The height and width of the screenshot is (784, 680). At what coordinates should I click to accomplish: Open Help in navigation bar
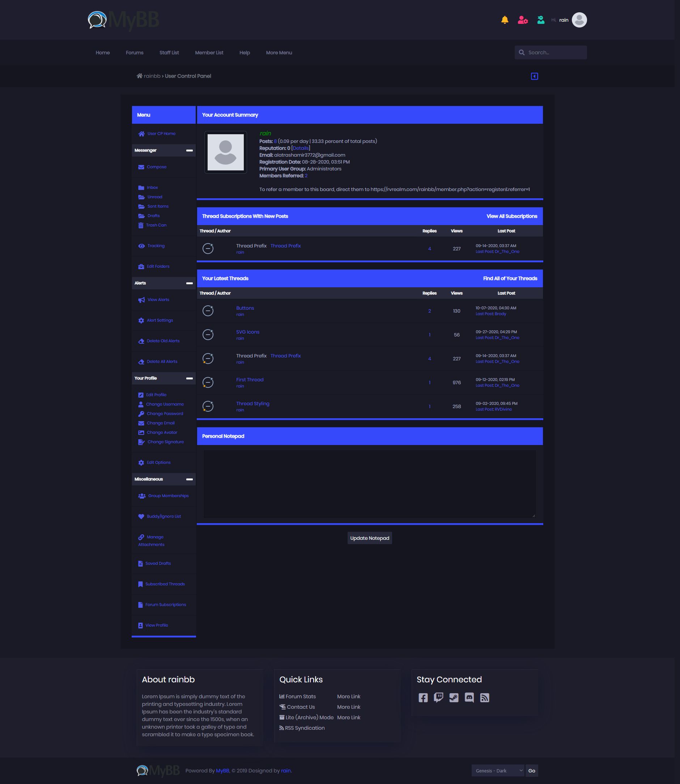pos(245,53)
